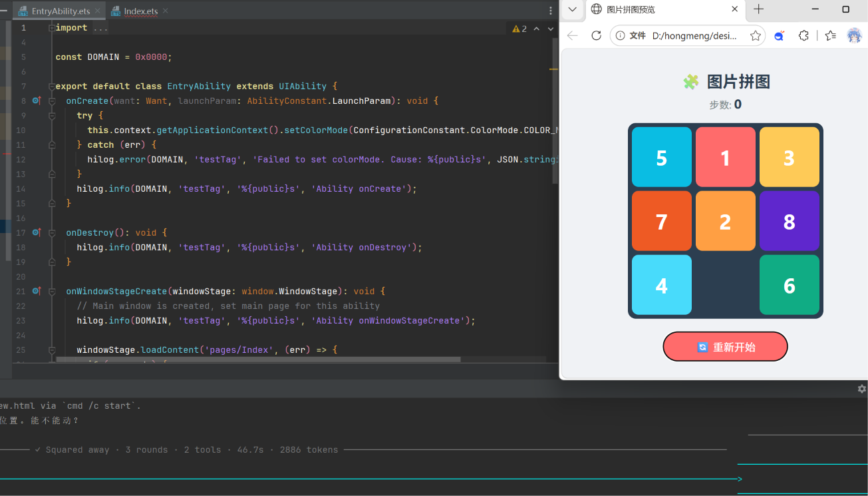Open a new browser tab

click(758, 9)
